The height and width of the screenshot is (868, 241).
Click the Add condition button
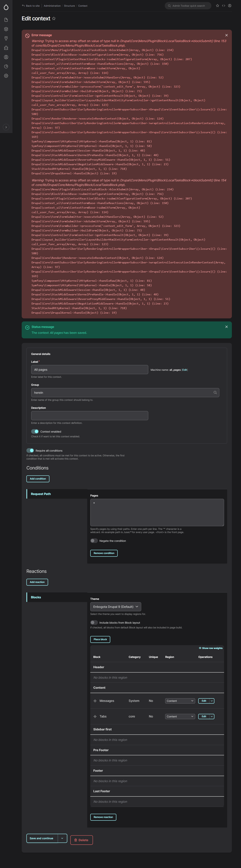[38, 478]
